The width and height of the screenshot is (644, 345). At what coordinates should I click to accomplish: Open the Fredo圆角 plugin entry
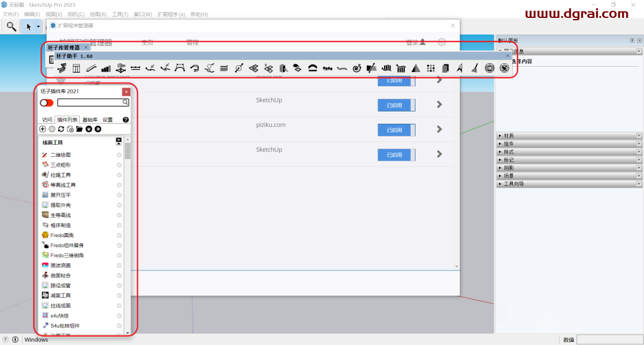[x=63, y=235]
